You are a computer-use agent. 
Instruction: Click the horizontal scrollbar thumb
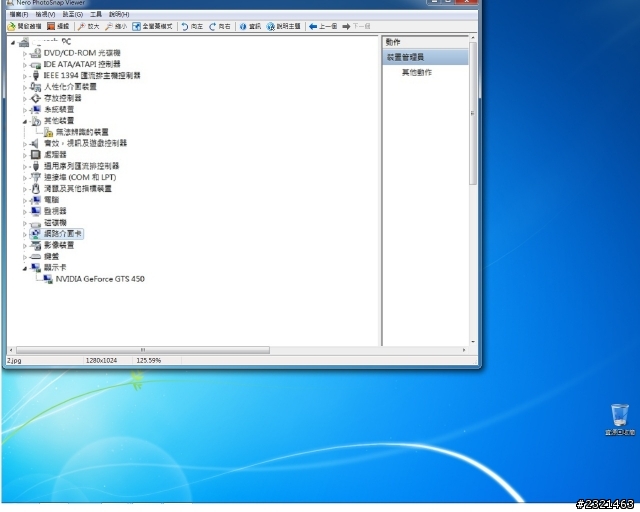coord(143,350)
